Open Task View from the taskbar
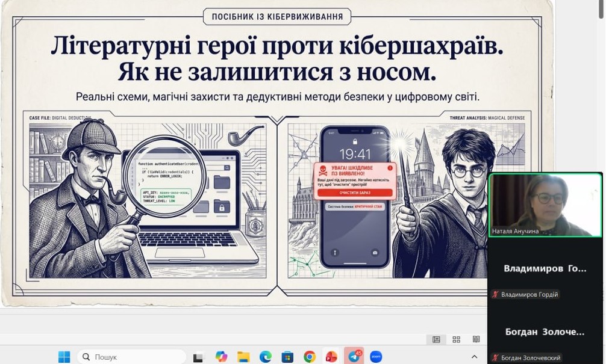 199,357
